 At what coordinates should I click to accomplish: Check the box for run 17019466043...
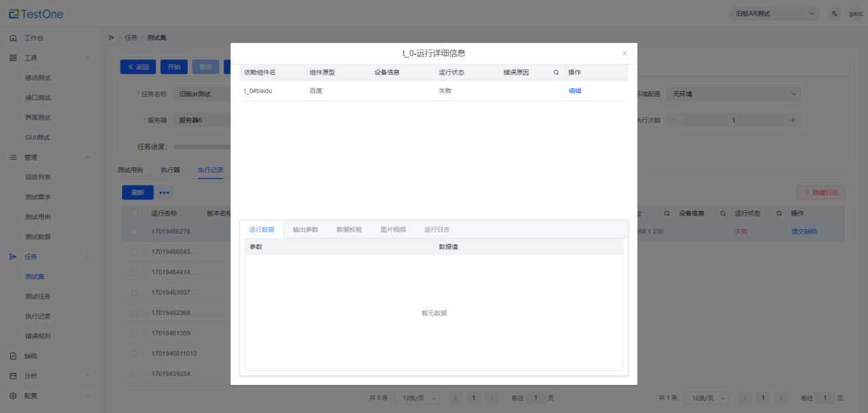135,252
